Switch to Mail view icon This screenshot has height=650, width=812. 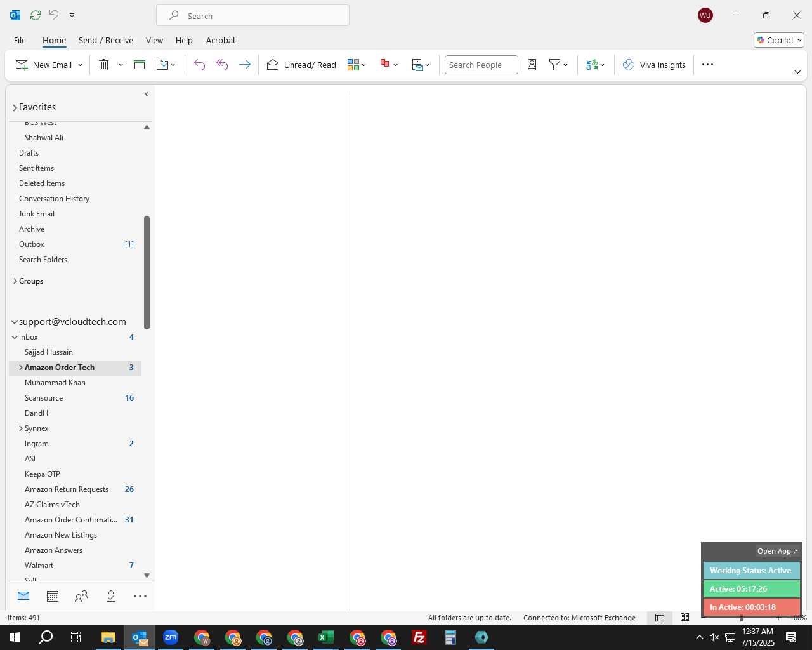23,596
